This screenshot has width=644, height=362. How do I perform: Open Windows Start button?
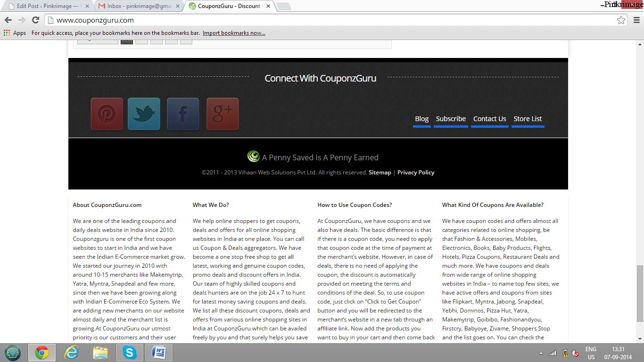pos(13,353)
